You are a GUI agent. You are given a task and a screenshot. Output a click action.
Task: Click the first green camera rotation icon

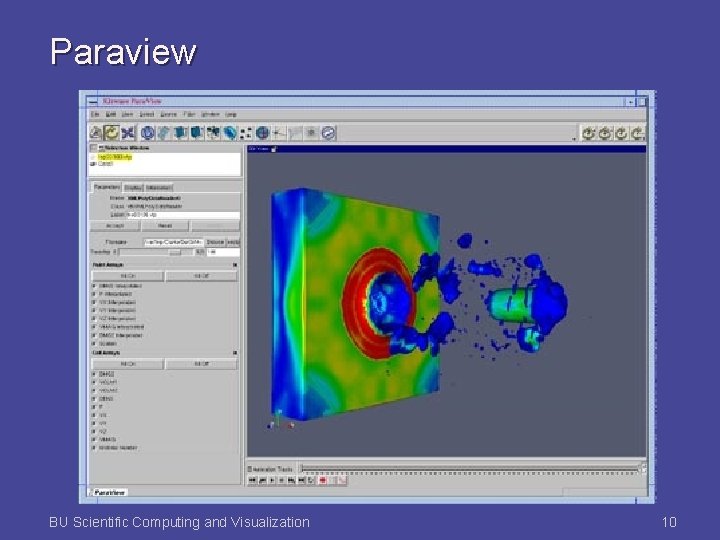589,133
